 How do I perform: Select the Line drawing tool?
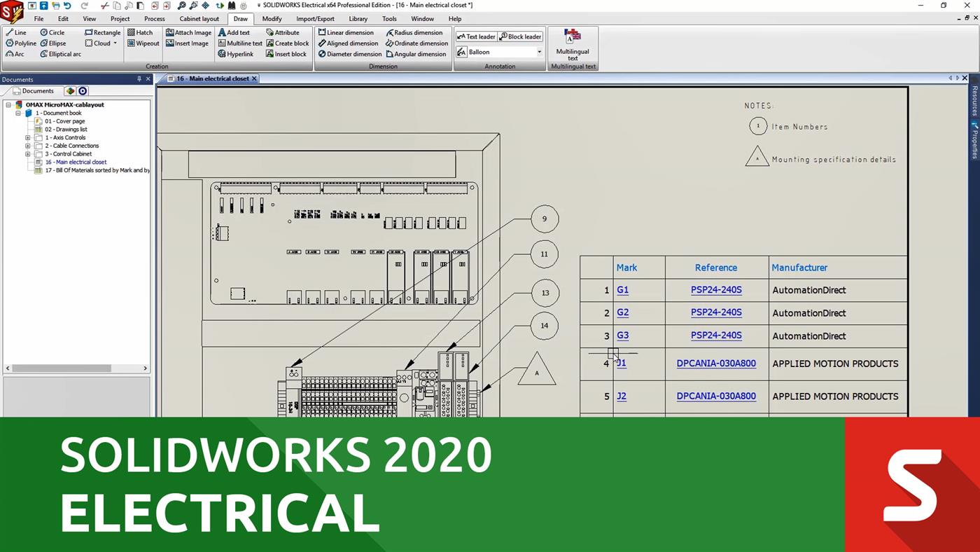[17, 32]
